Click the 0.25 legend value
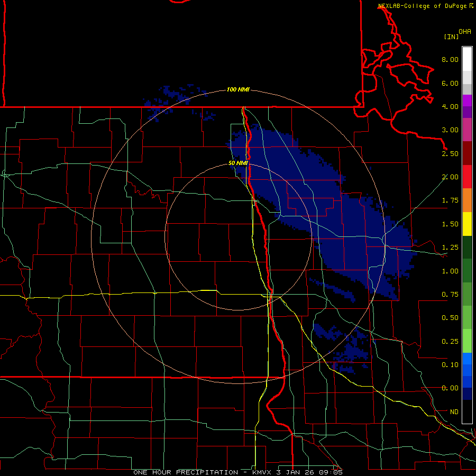 point(450,342)
